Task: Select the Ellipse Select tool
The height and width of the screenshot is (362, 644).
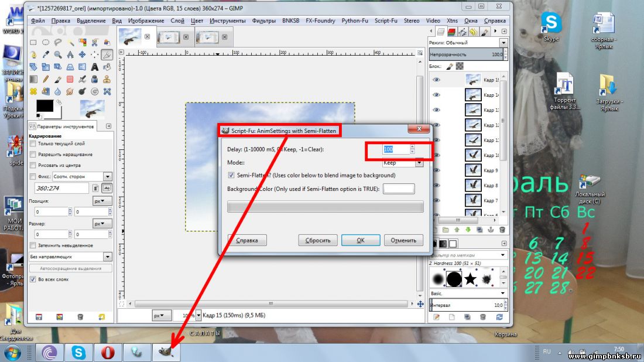Action: pyautogui.click(x=46, y=42)
